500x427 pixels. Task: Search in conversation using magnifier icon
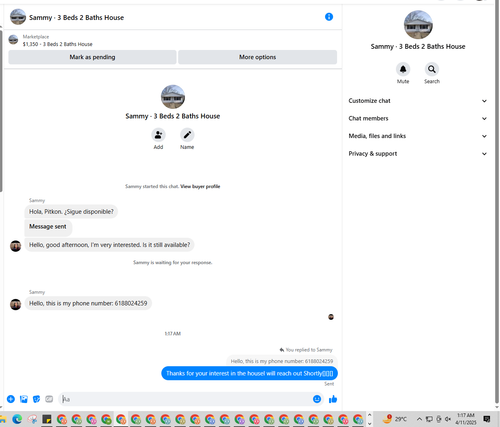point(432,69)
